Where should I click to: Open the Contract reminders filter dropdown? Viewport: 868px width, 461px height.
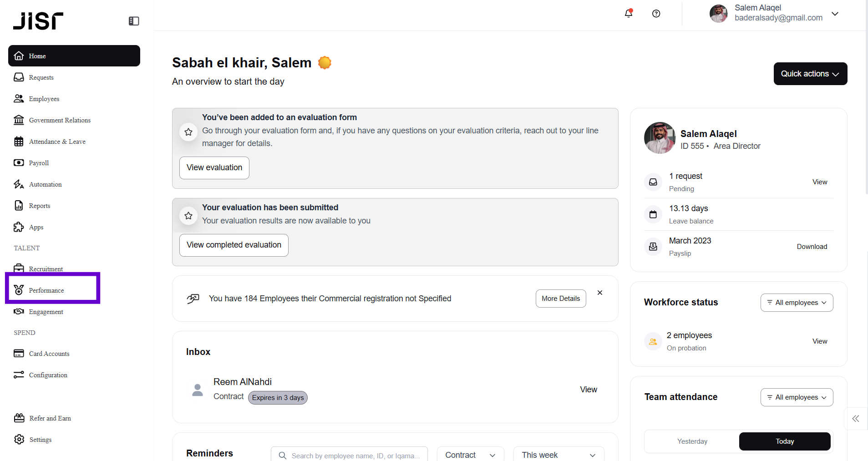(x=470, y=455)
